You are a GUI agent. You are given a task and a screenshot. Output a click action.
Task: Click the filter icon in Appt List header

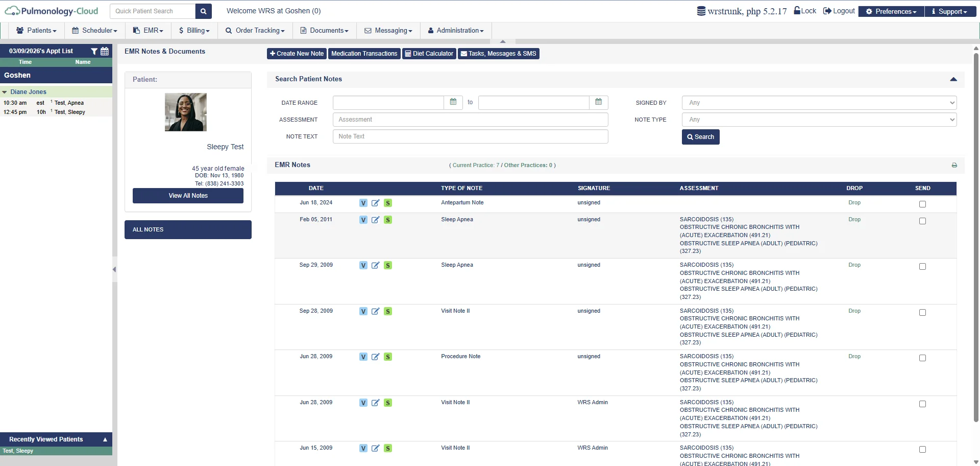click(x=94, y=51)
